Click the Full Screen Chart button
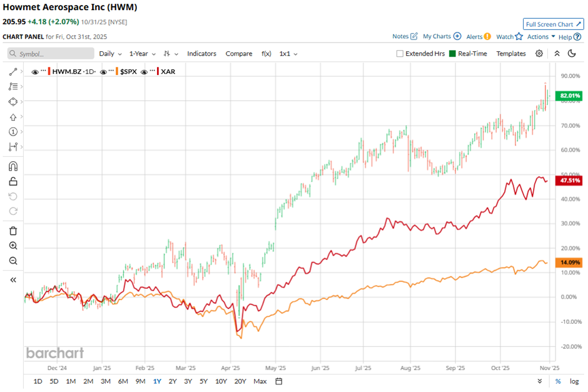Screen dimensions: 588x392 point(553,24)
